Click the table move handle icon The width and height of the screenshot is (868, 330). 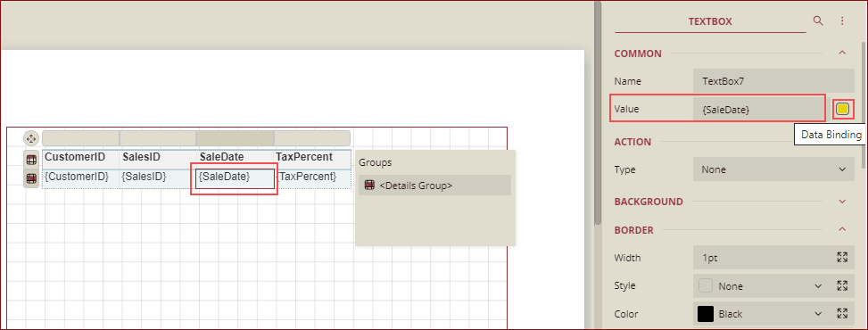pyautogui.click(x=31, y=138)
